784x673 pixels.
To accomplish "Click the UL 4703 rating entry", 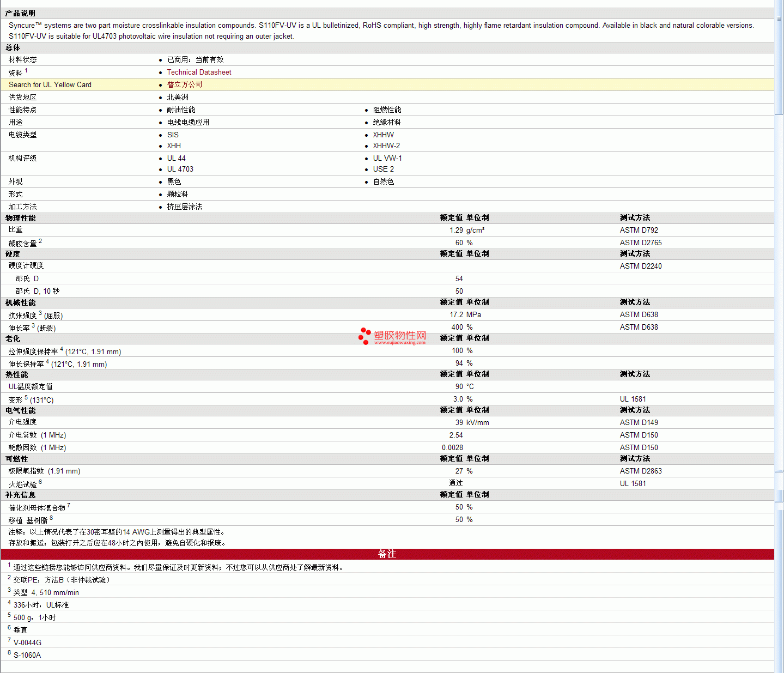I will (x=180, y=169).
